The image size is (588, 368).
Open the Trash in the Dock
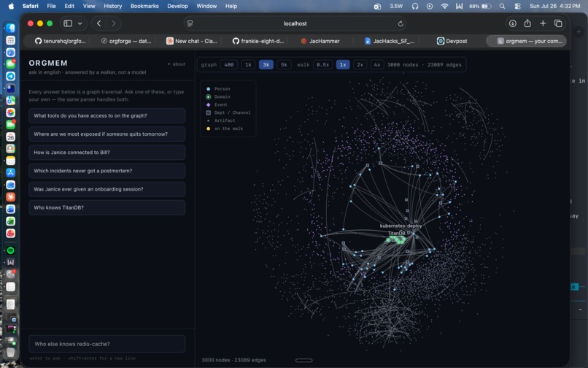[10, 351]
